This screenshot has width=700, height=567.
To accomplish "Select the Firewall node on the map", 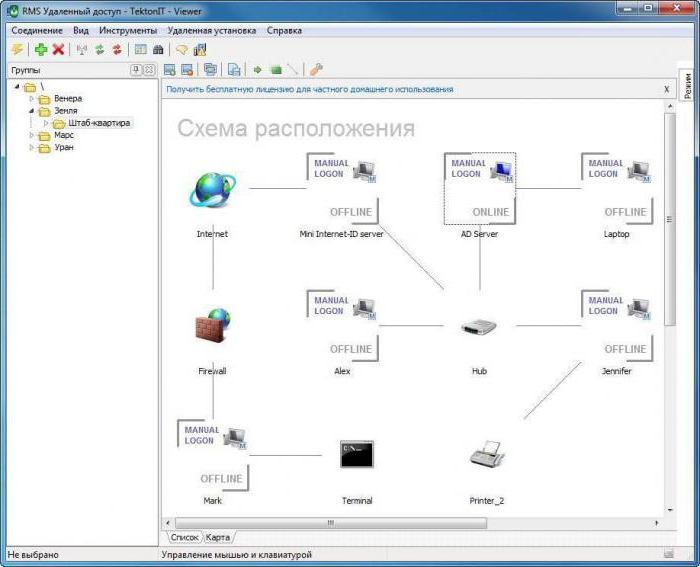I will [x=213, y=325].
